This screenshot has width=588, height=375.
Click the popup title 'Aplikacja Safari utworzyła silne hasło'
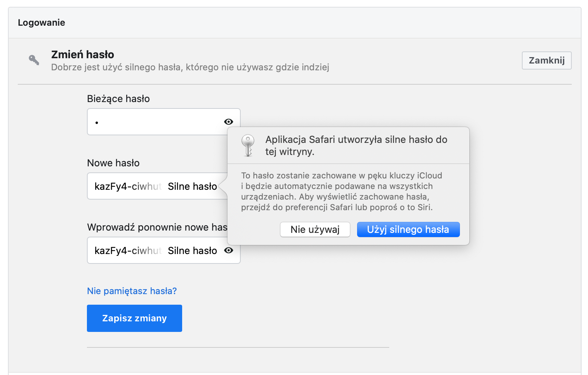tap(356, 146)
